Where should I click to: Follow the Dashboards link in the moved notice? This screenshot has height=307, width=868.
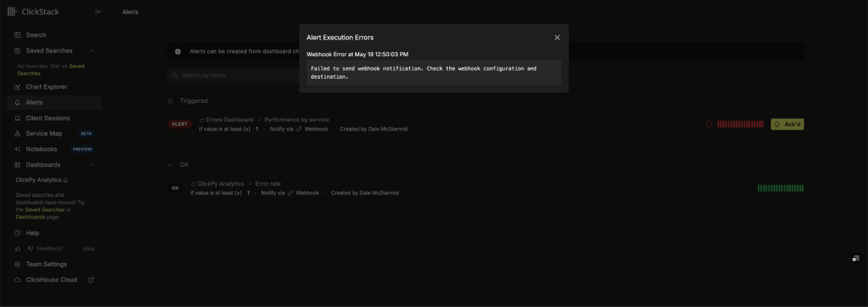click(30, 217)
